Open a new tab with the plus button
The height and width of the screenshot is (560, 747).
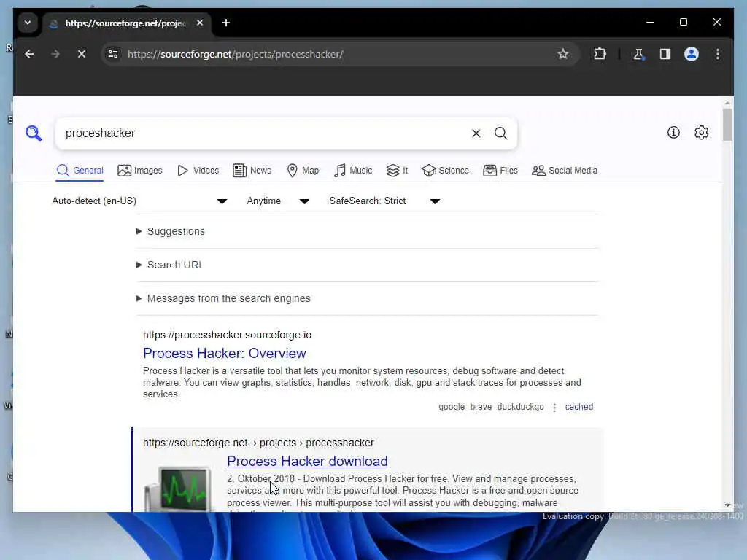pyautogui.click(x=226, y=23)
